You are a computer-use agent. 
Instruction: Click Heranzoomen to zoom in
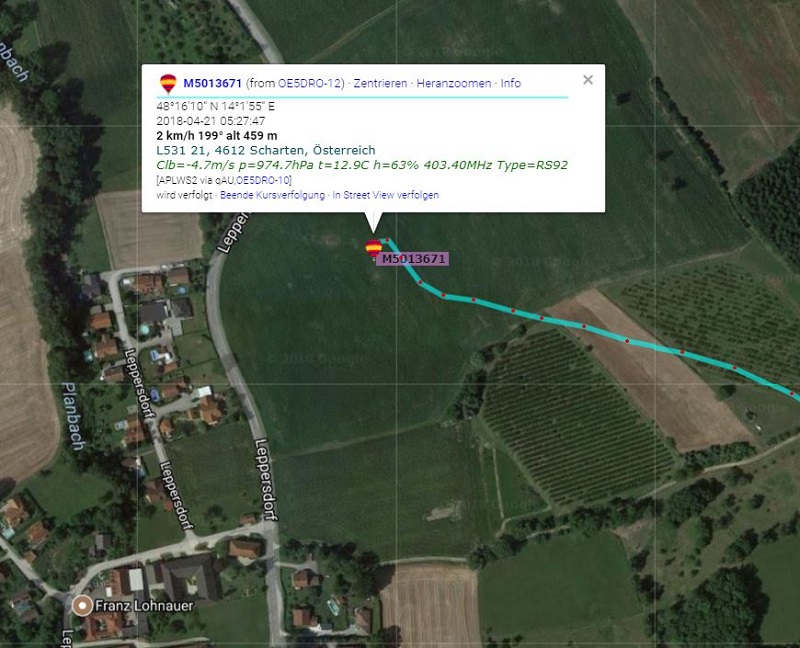[x=454, y=83]
